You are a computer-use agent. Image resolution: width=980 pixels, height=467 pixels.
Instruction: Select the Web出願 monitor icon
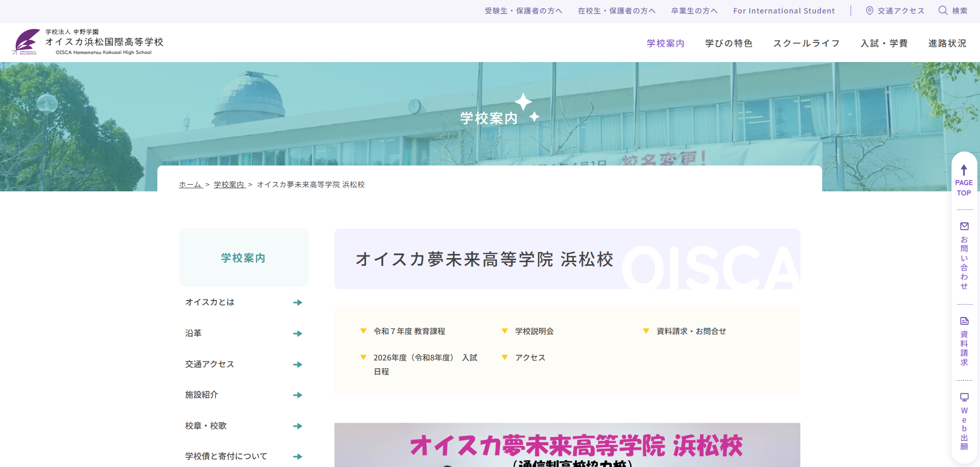pyautogui.click(x=964, y=397)
